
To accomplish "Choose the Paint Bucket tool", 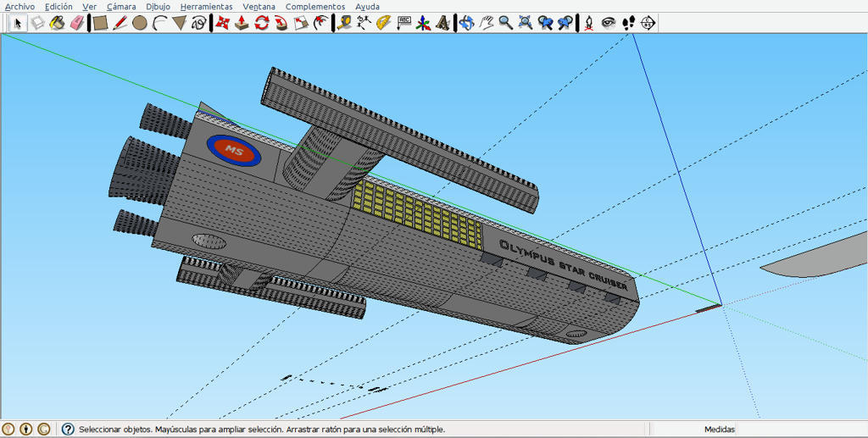I will pos(58,23).
